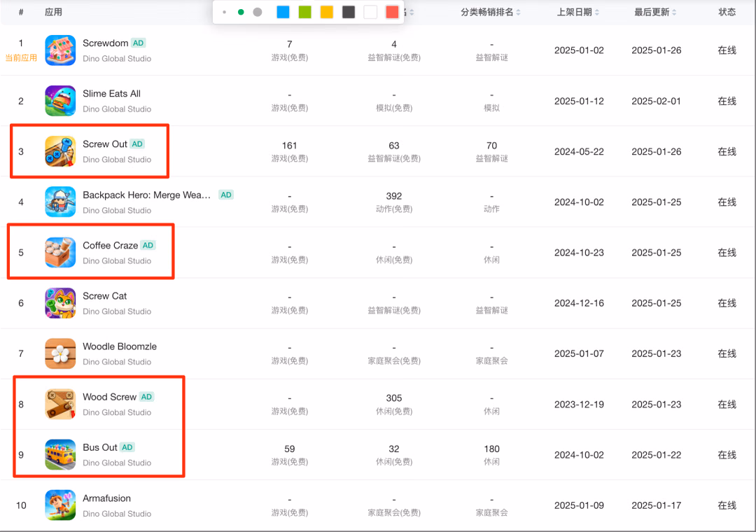The image size is (756, 532).
Task: Open the Wood Screw name link
Action: [x=109, y=397]
